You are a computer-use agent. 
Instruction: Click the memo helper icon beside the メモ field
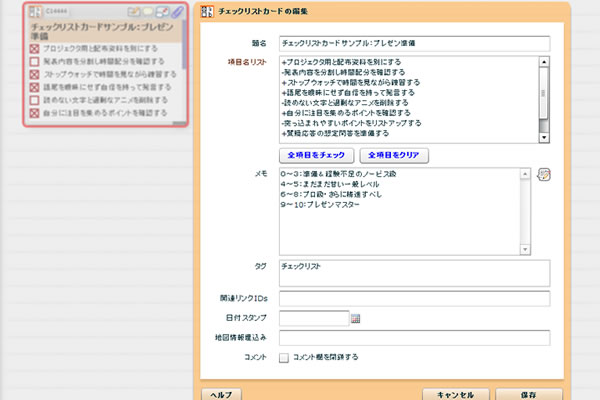coord(544,174)
